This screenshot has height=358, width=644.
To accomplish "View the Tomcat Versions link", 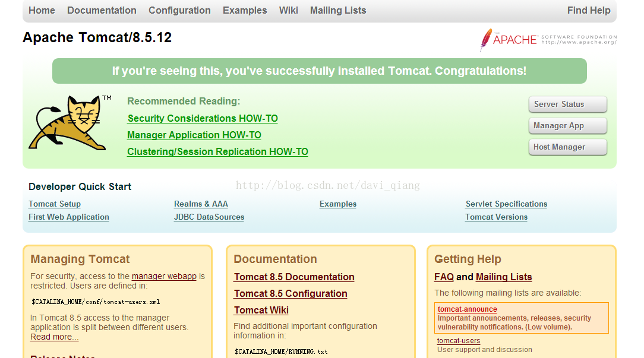I will 496,217.
